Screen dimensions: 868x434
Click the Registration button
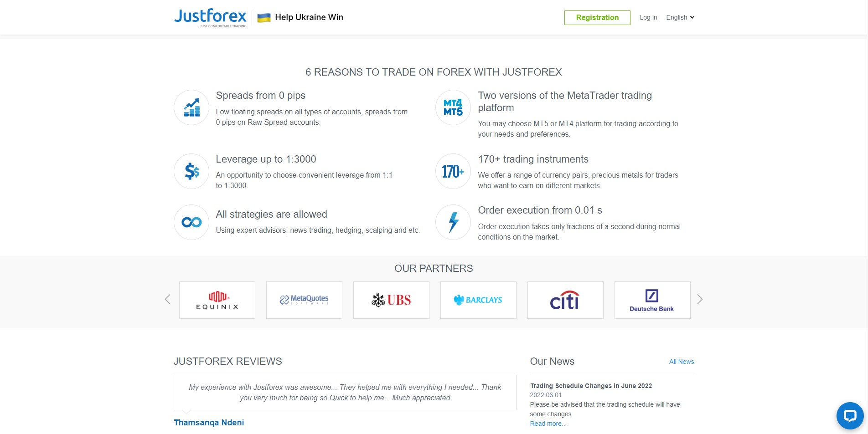[597, 18]
